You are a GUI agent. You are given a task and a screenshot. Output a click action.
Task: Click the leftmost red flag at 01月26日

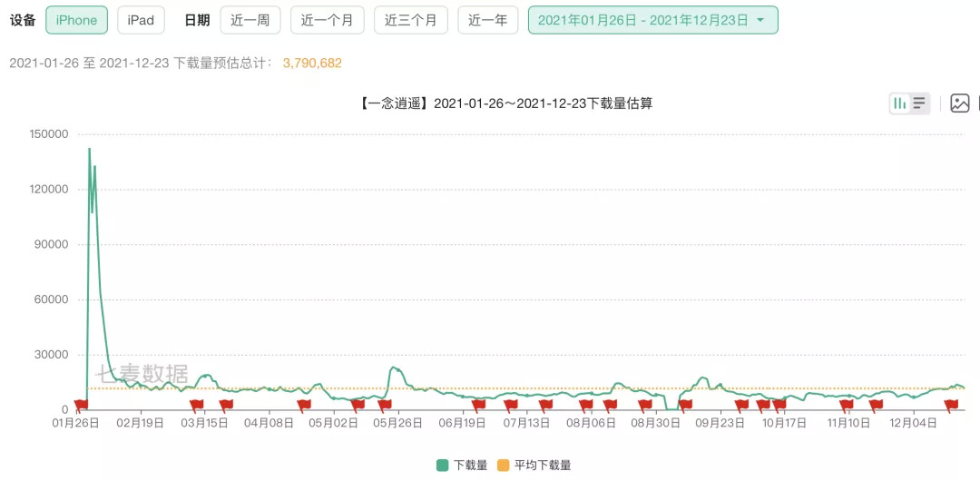[x=81, y=405]
